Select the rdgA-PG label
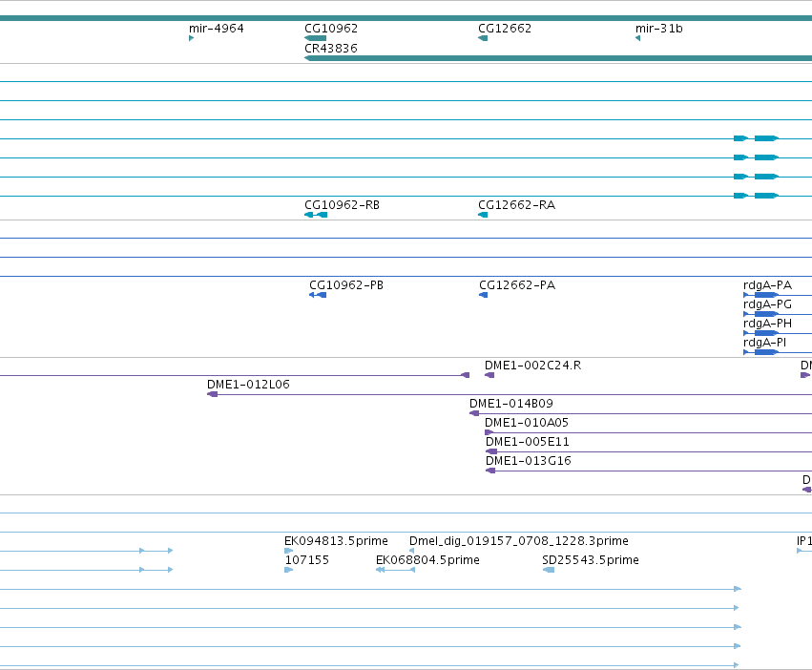The image size is (812, 670). [x=767, y=304]
